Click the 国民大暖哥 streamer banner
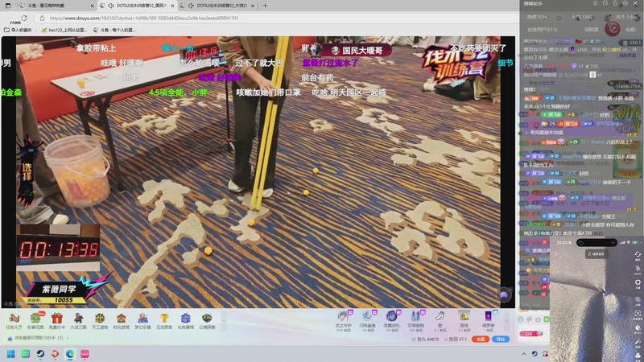This screenshot has width=644, height=362. 355,50
